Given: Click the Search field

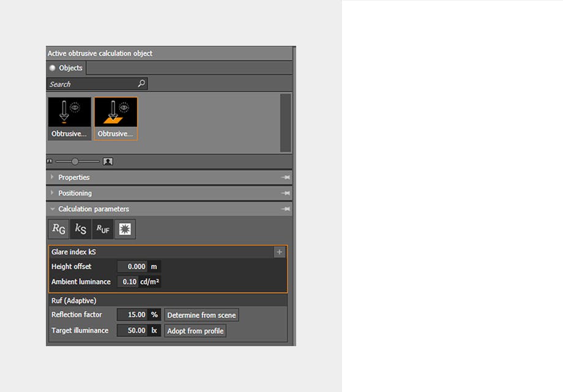Looking at the screenshot, I should click(97, 84).
